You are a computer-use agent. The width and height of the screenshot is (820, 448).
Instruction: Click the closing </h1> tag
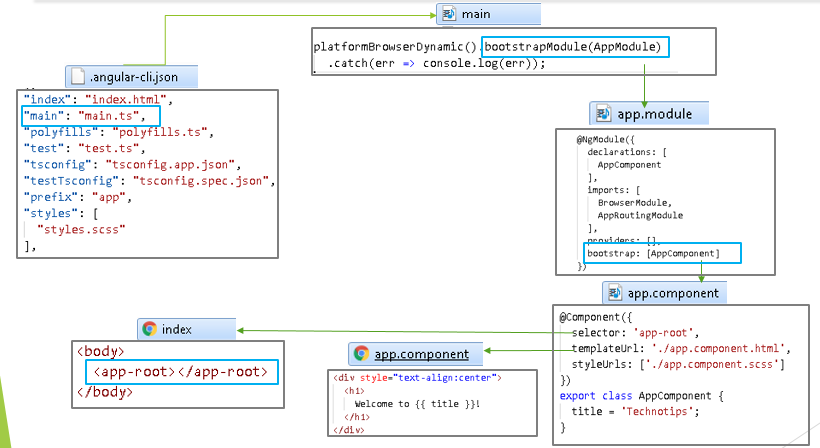[357, 417]
